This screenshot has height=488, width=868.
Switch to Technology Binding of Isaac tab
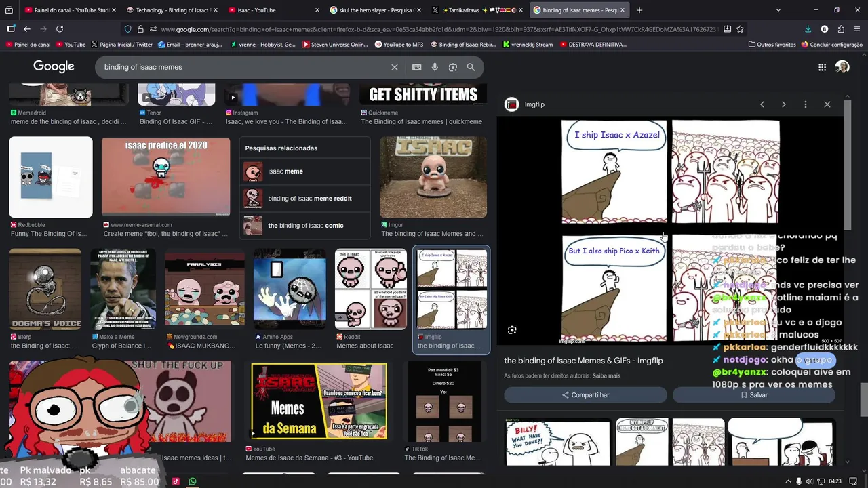click(170, 10)
